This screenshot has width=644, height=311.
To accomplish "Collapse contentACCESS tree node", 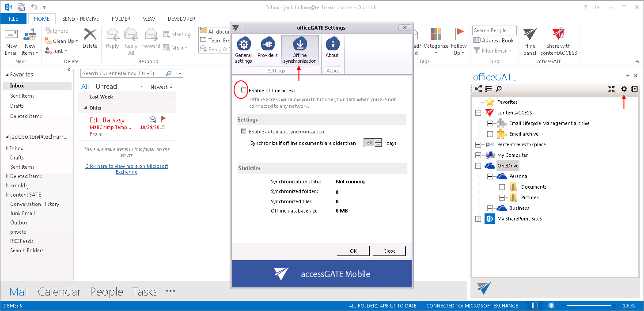I will (x=478, y=113).
